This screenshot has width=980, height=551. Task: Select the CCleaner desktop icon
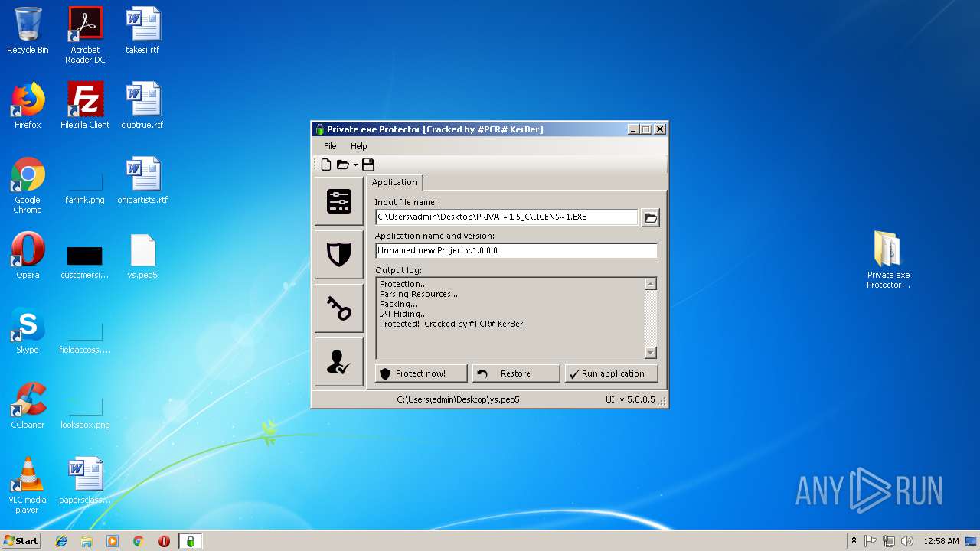tap(28, 406)
